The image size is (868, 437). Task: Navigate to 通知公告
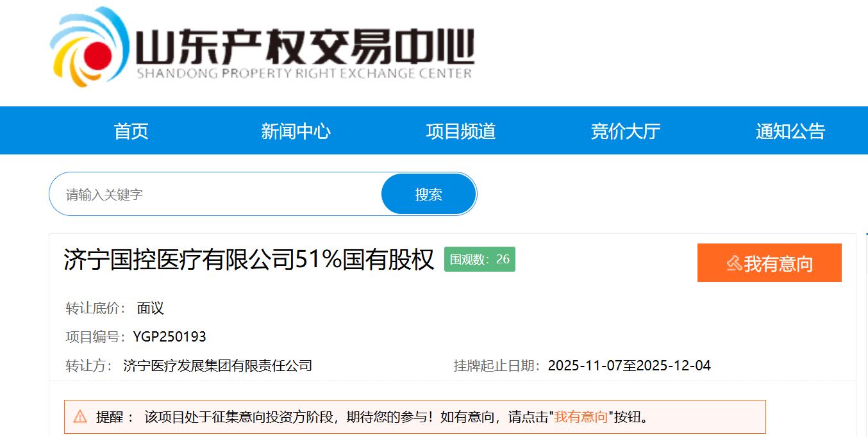(x=790, y=131)
